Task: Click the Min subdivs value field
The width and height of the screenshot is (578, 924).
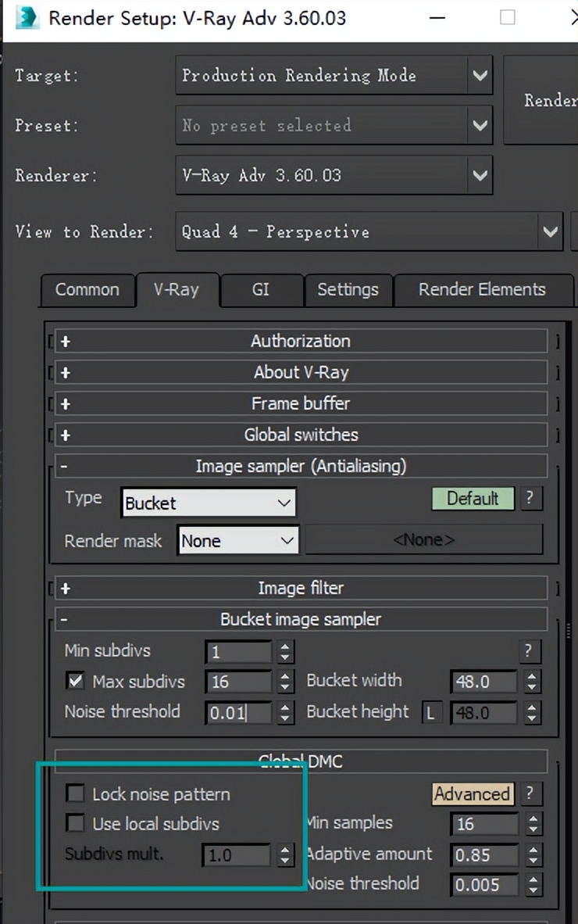Action: [x=238, y=652]
